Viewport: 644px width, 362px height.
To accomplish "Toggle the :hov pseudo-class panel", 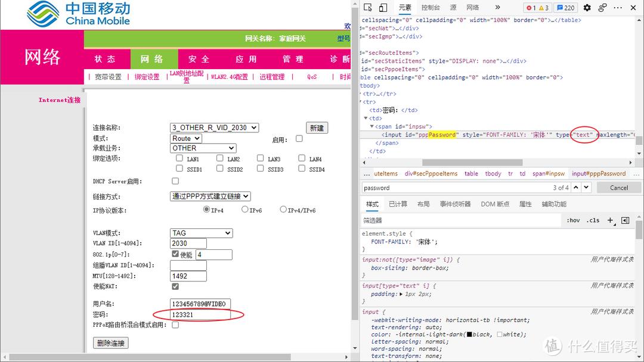I will (572, 220).
